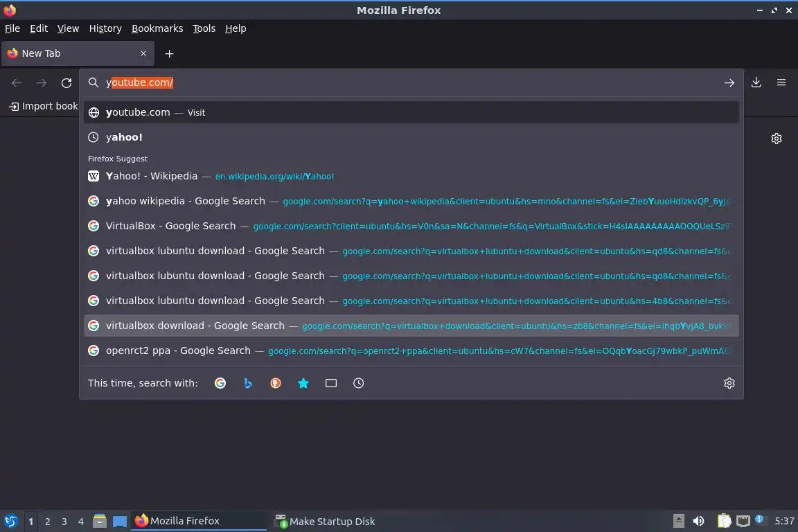Switch to workspace 3
The image size is (798, 532).
tap(64, 522)
